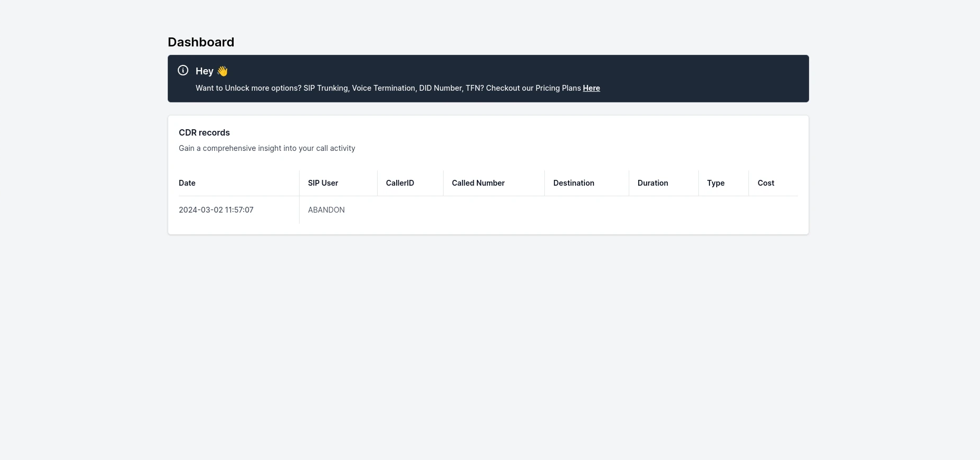The width and height of the screenshot is (980, 460).
Task: Click the 2024-03-02 11:57:07 date cell
Action: [x=216, y=210]
